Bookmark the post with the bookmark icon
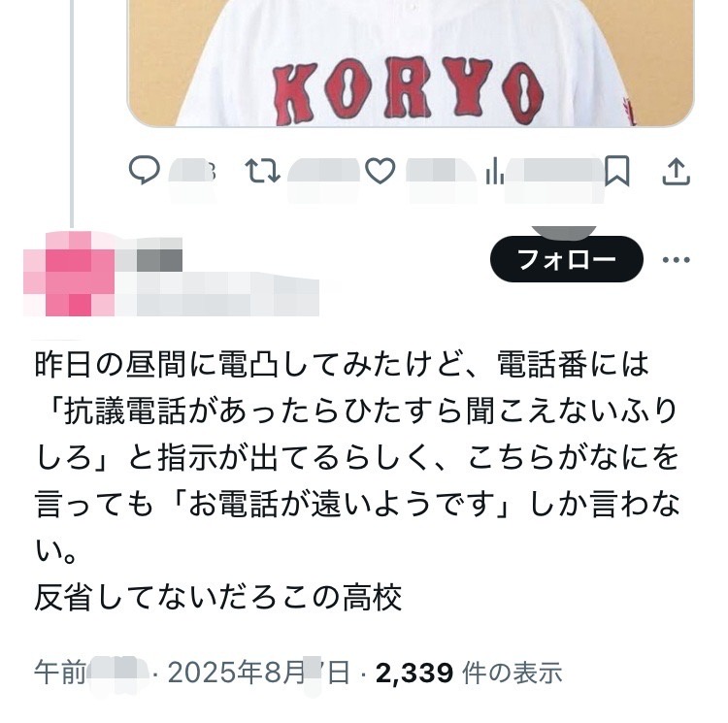 point(617,171)
